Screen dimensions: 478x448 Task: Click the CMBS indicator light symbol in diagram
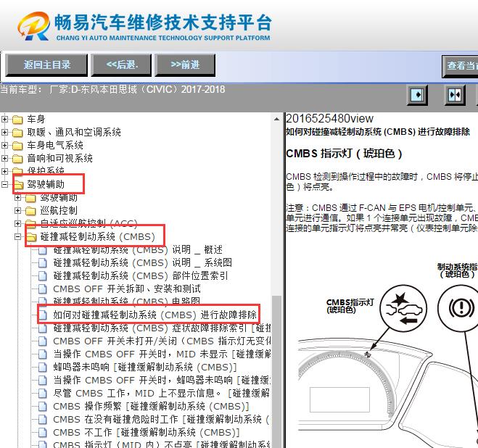point(403,309)
